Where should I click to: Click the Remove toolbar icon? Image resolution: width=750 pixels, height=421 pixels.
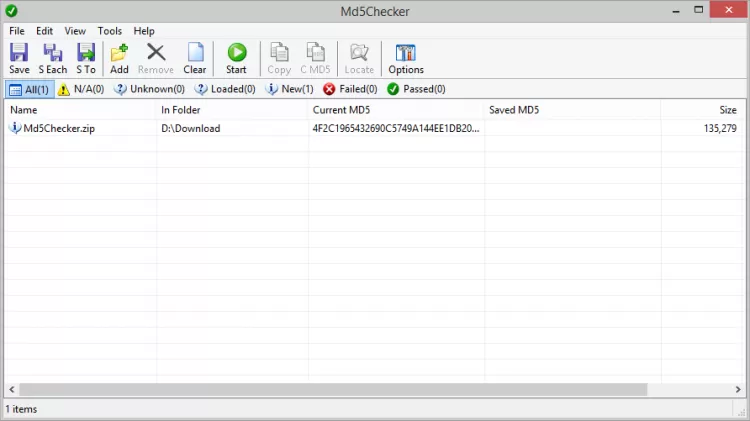[x=156, y=58]
